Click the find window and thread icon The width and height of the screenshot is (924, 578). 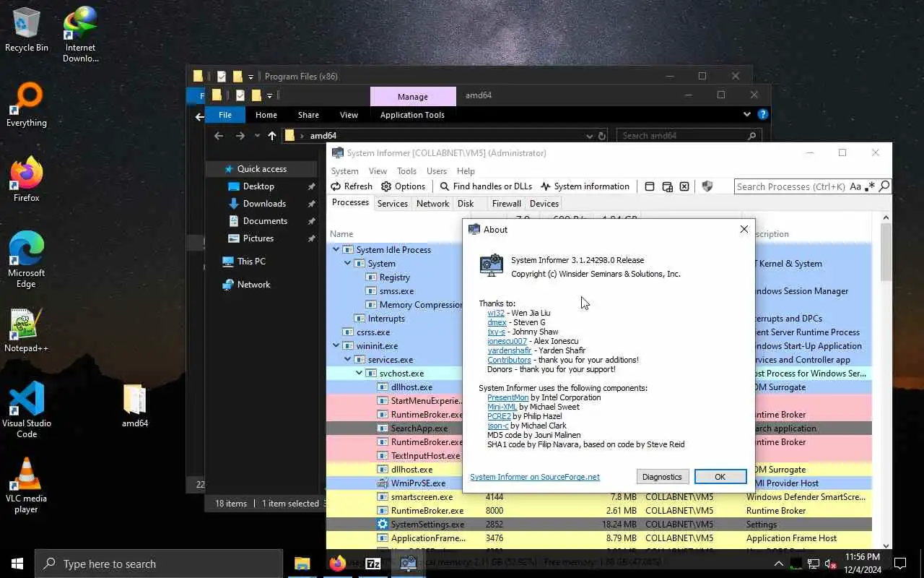click(667, 186)
